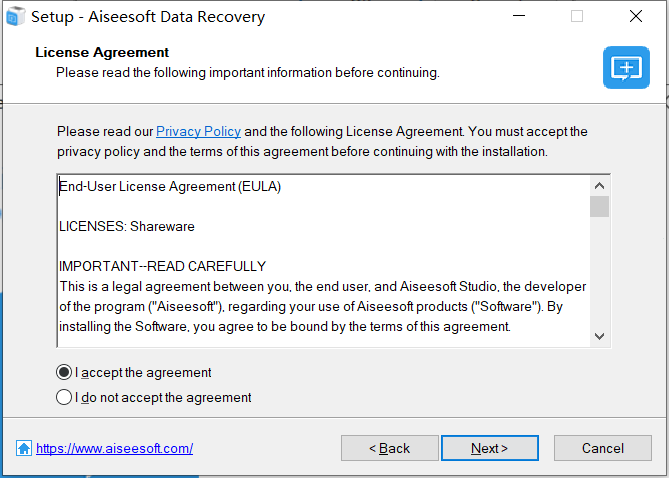Image resolution: width=669 pixels, height=478 pixels.
Task: Cancel the Aiseesoft Data Recovery setup
Action: [x=602, y=448]
